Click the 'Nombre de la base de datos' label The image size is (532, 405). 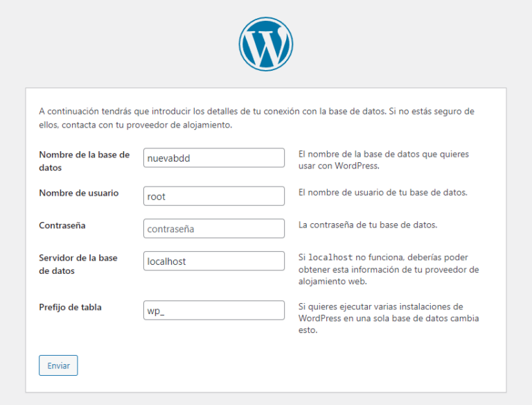tap(84, 161)
